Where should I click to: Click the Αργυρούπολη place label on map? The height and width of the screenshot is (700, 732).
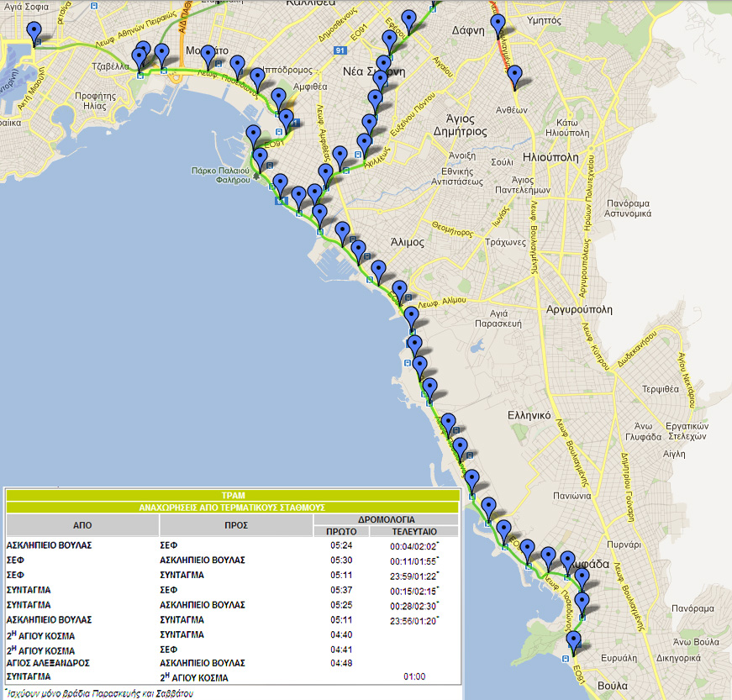click(x=578, y=309)
